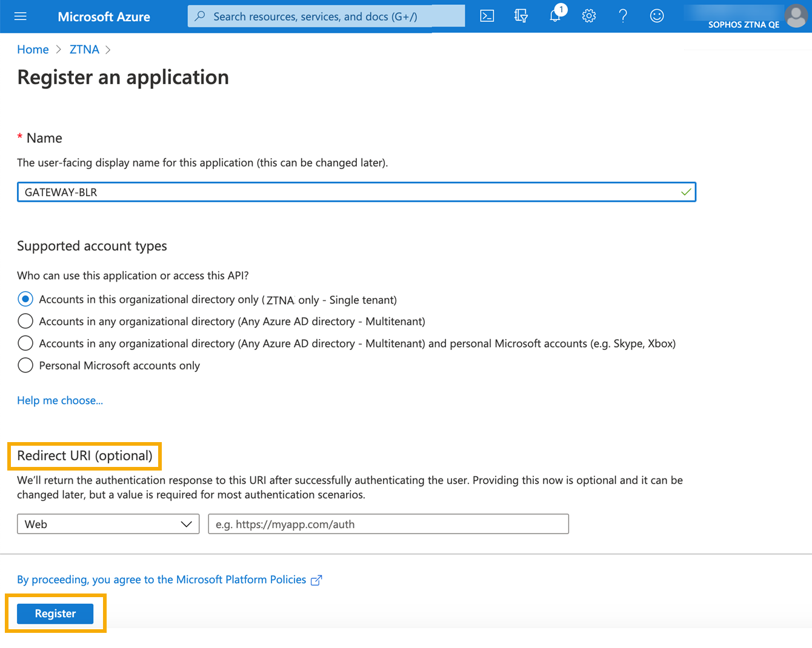
Task: Choose Personal Microsoft accounts only
Action: (25, 365)
